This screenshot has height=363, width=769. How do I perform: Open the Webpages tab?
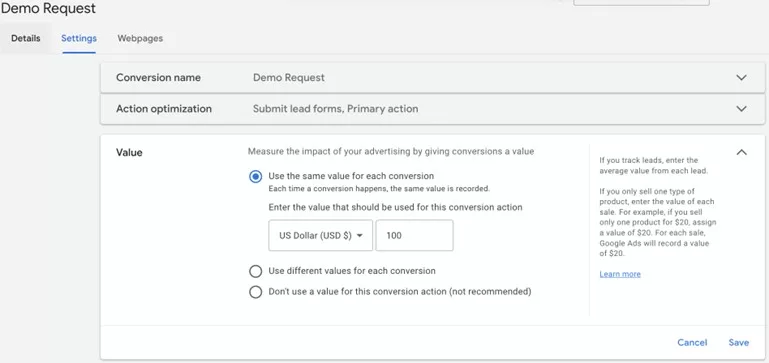[140, 38]
